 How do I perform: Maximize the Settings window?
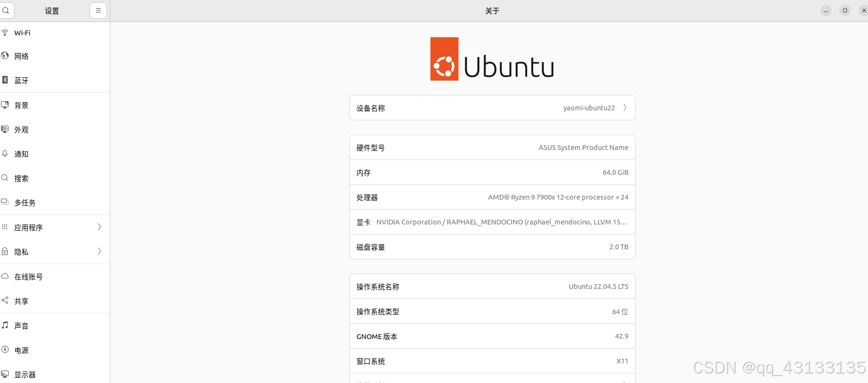coord(845,11)
